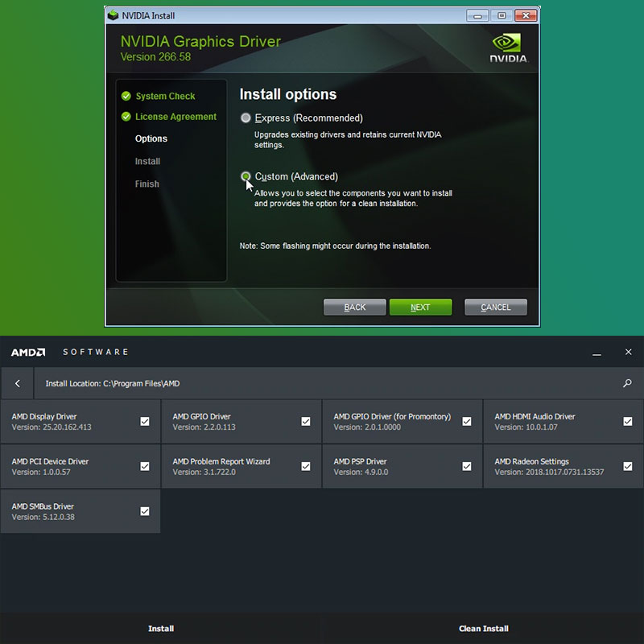This screenshot has width=644, height=644.
Task: Click the AMD Install button
Action: 161,629
